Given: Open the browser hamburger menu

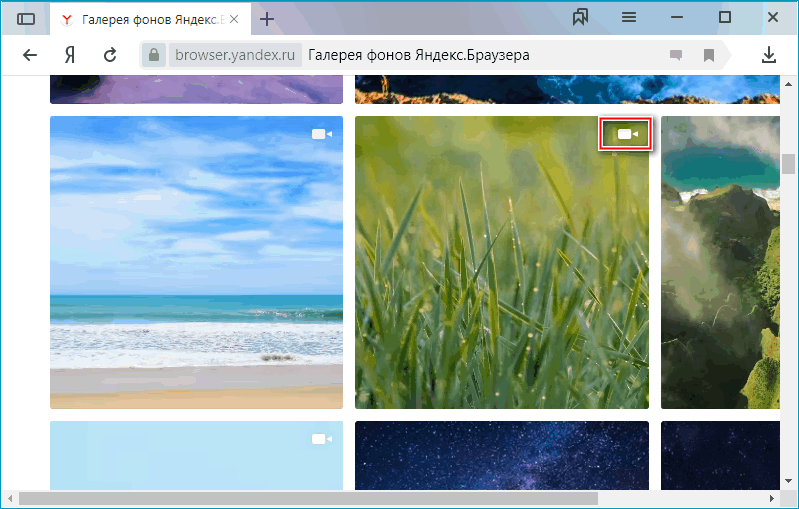Looking at the screenshot, I should coord(629,17).
